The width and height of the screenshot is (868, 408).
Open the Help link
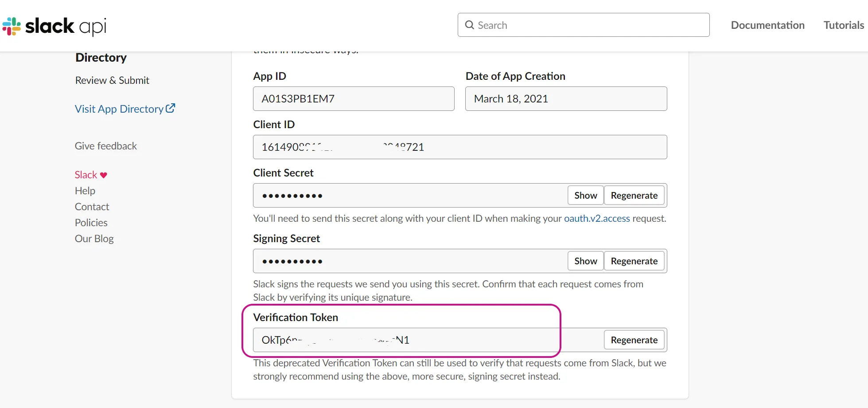tap(85, 191)
